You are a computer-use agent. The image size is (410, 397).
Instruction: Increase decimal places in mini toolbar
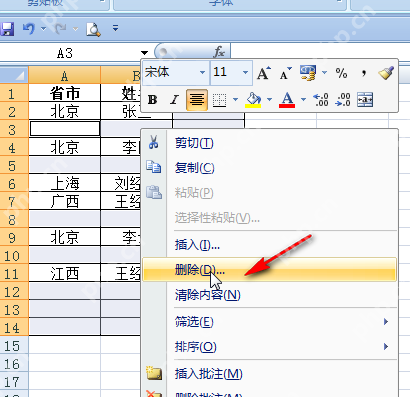(x=321, y=99)
